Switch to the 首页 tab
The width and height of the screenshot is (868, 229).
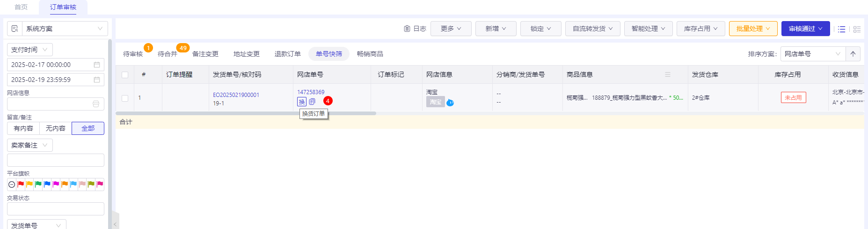(21, 7)
